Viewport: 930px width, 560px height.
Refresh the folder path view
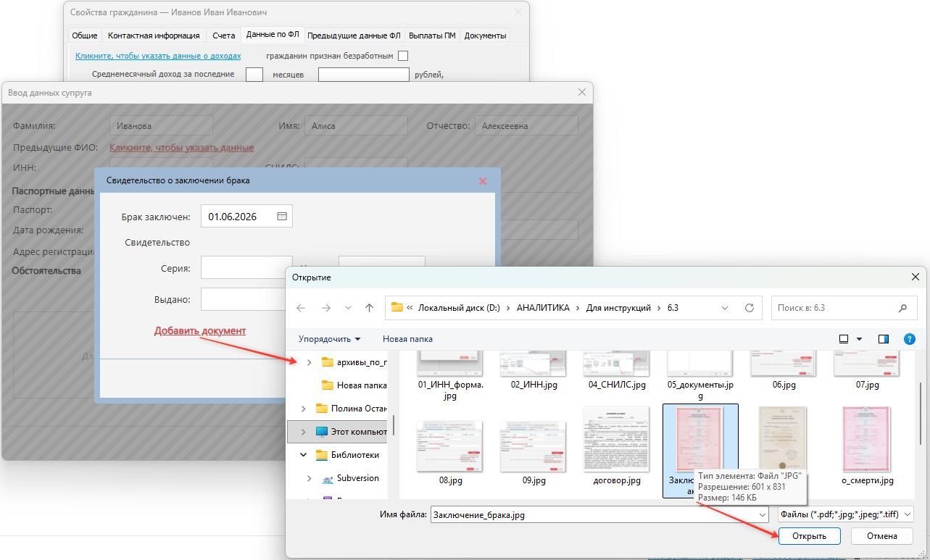coord(750,308)
